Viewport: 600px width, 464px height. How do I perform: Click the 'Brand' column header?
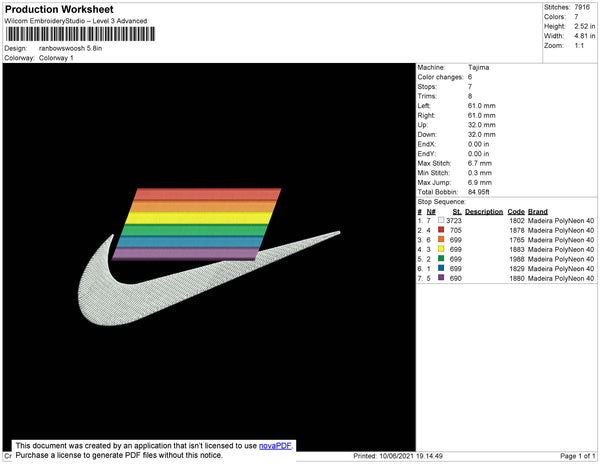click(x=538, y=212)
